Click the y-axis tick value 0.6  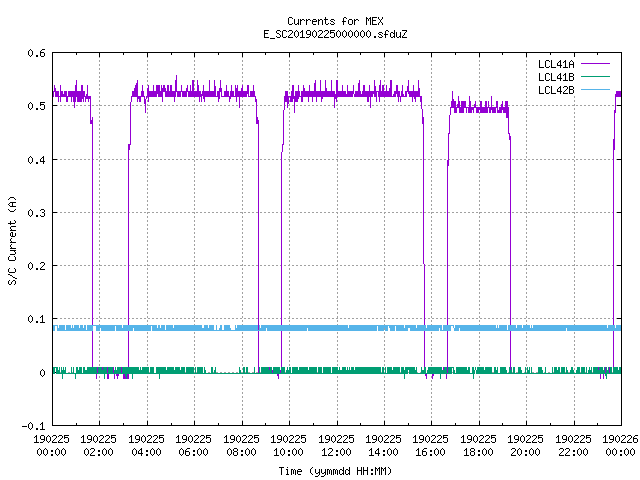[x=36, y=53]
